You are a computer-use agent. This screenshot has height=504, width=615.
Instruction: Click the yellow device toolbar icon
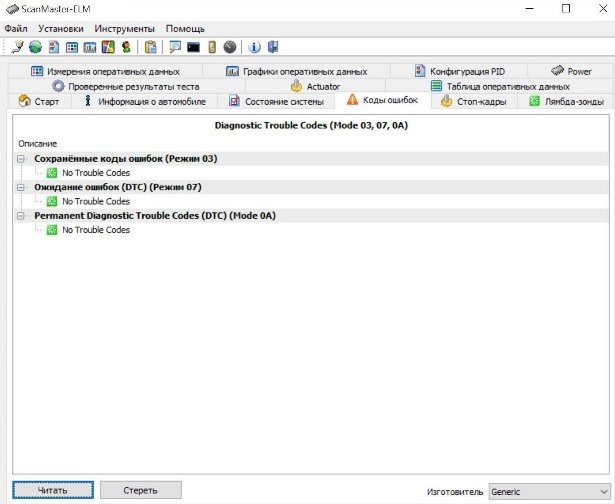[x=212, y=47]
